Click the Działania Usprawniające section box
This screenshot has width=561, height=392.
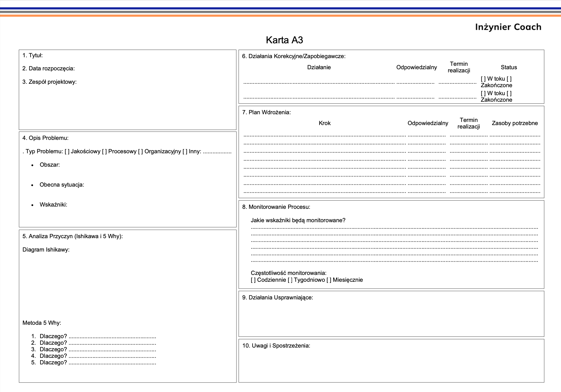coord(391,314)
